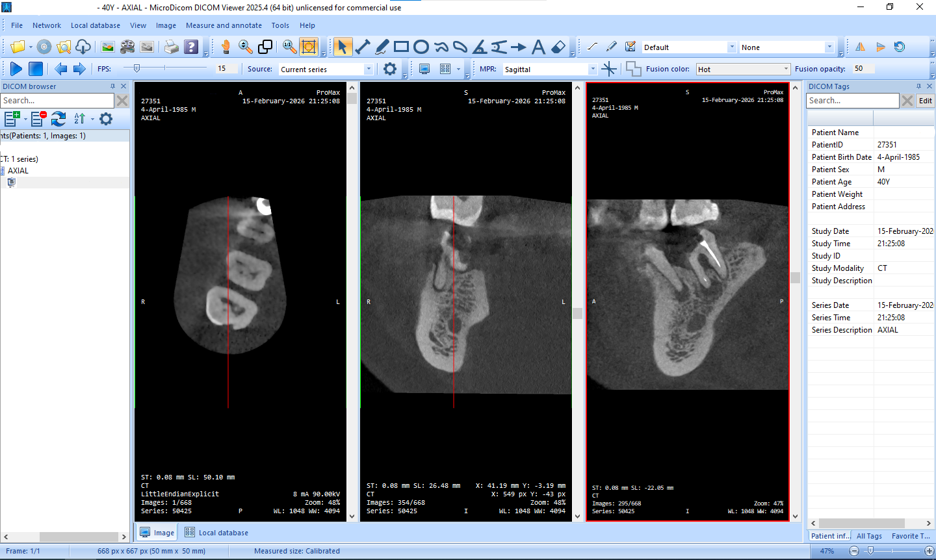
Task: Select the angle measurement tool
Action: [x=480, y=47]
